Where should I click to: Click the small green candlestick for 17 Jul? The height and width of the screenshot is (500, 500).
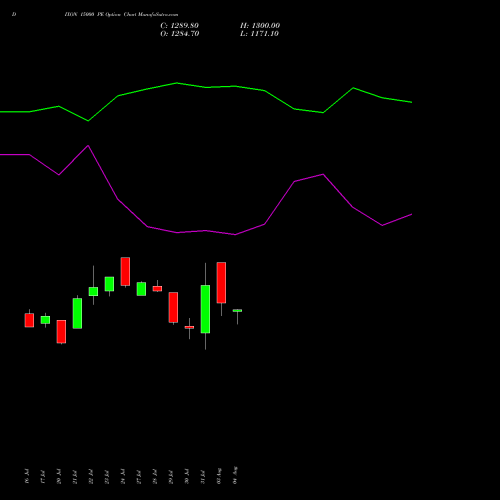(45, 320)
